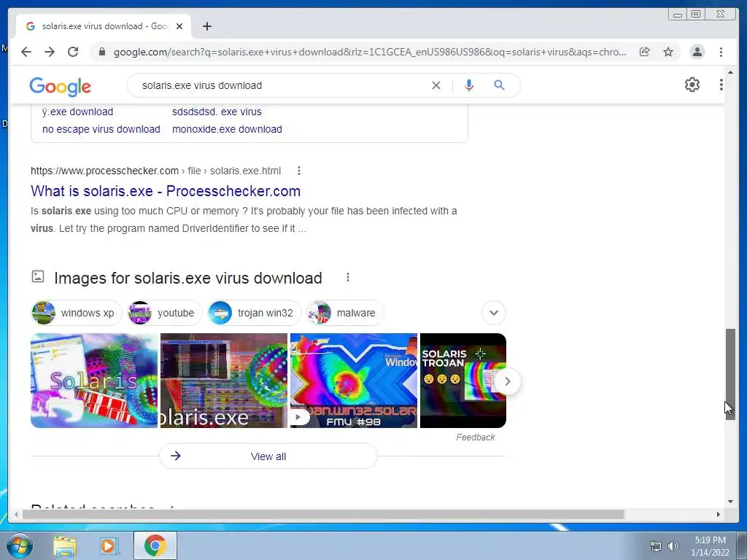This screenshot has height=560, width=747.
Task: Click the Images section picture icon
Action: coord(38,276)
